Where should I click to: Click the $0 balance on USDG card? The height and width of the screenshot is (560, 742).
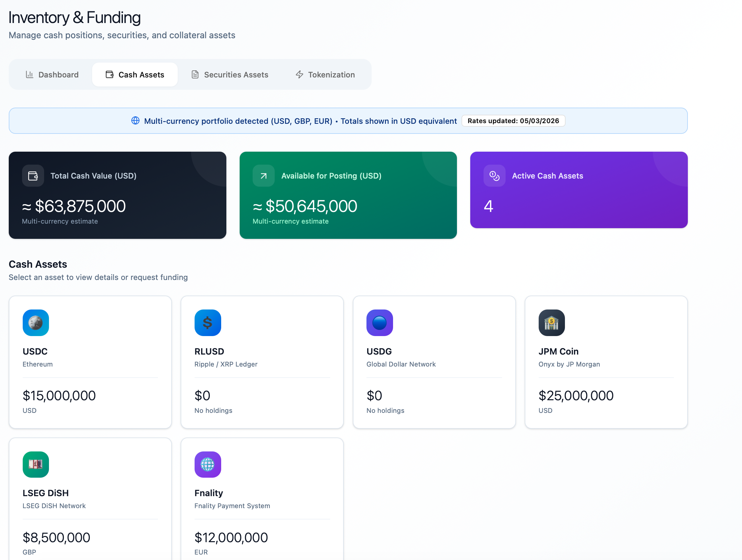[x=374, y=396]
